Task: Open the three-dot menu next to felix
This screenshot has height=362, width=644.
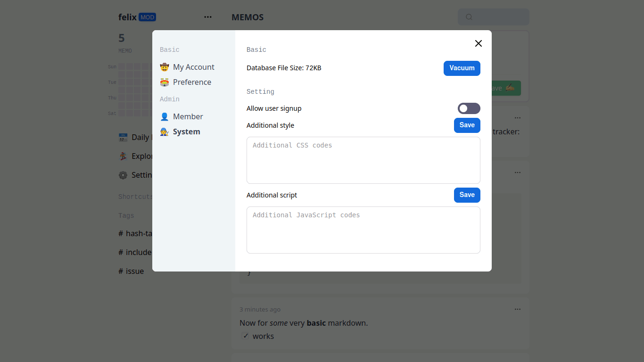Action: 208,17
